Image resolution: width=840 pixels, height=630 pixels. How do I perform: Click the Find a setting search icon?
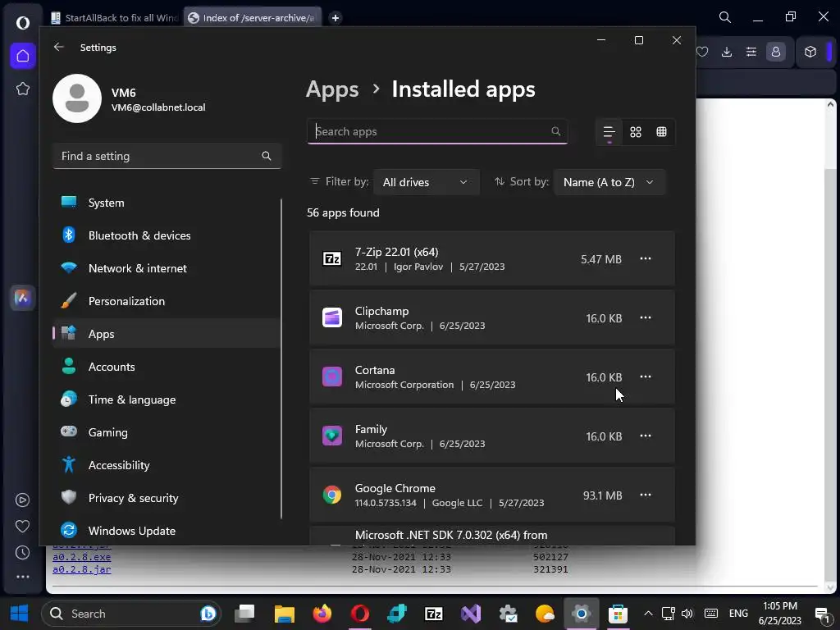tap(267, 156)
